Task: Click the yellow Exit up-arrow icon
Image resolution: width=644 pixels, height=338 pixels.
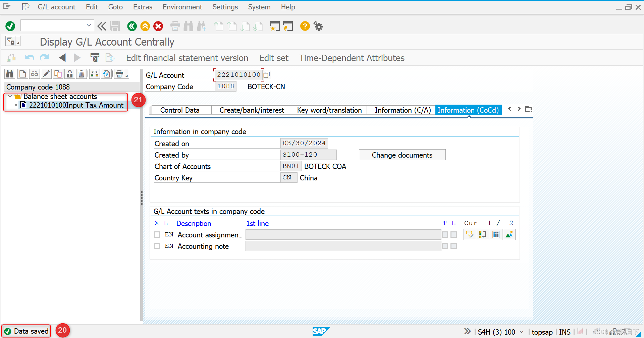Action: tap(145, 26)
